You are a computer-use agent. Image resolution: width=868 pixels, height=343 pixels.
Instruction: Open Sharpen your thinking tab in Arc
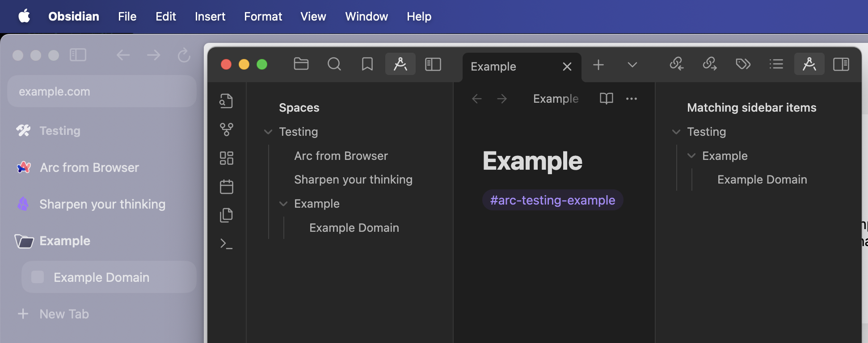(x=102, y=204)
